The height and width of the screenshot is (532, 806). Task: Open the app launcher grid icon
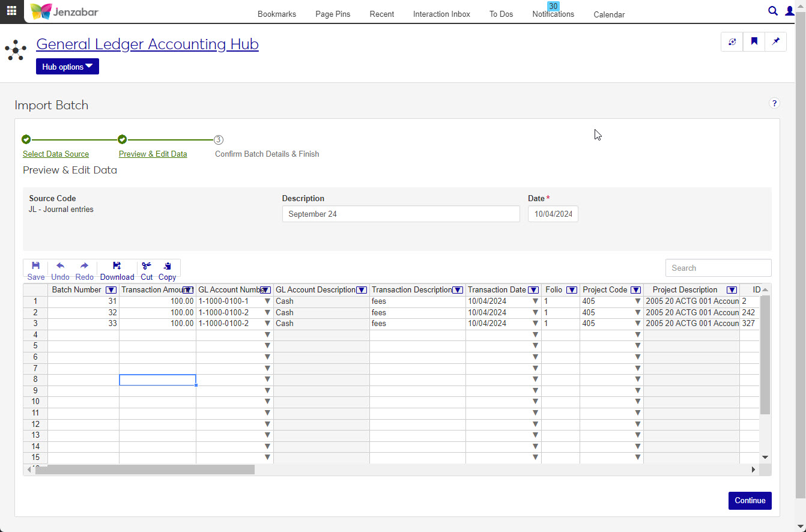pyautogui.click(x=11, y=11)
